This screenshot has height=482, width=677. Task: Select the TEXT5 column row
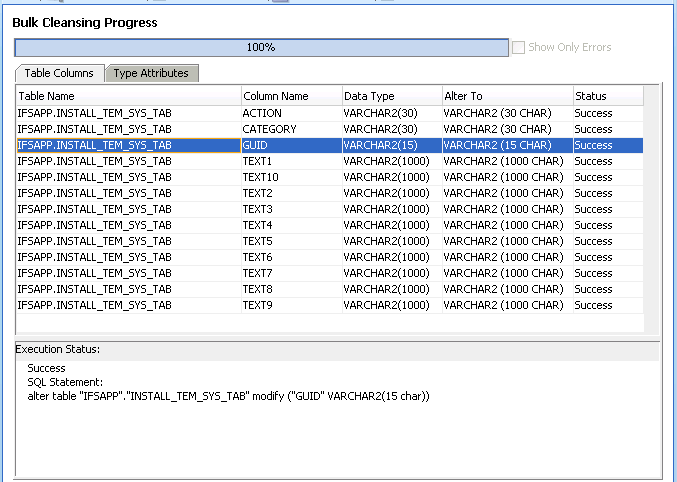click(257, 241)
